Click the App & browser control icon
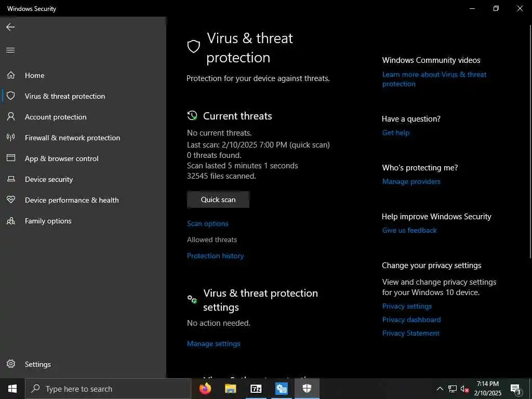Image resolution: width=532 pixels, height=399 pixels. tap(10, 158)
